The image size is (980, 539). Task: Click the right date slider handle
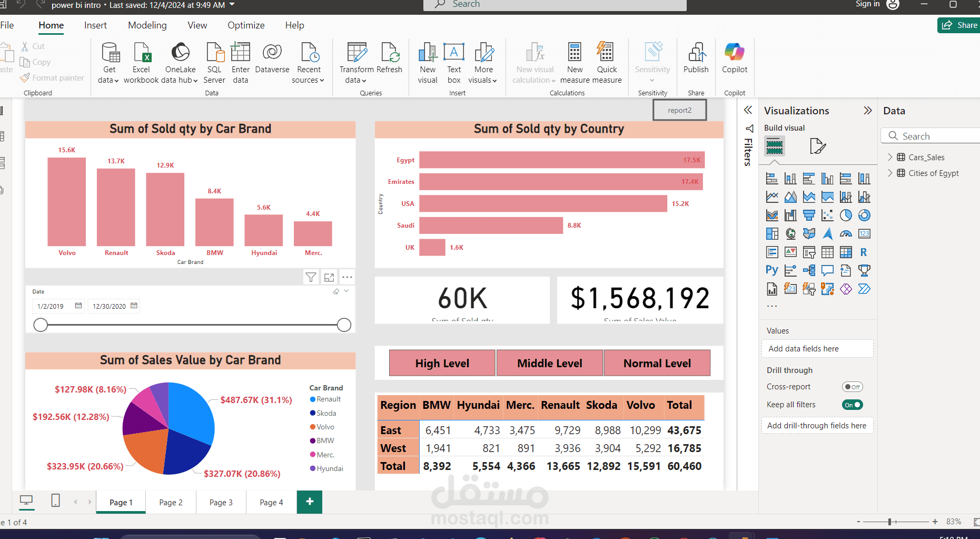[344, 325]
